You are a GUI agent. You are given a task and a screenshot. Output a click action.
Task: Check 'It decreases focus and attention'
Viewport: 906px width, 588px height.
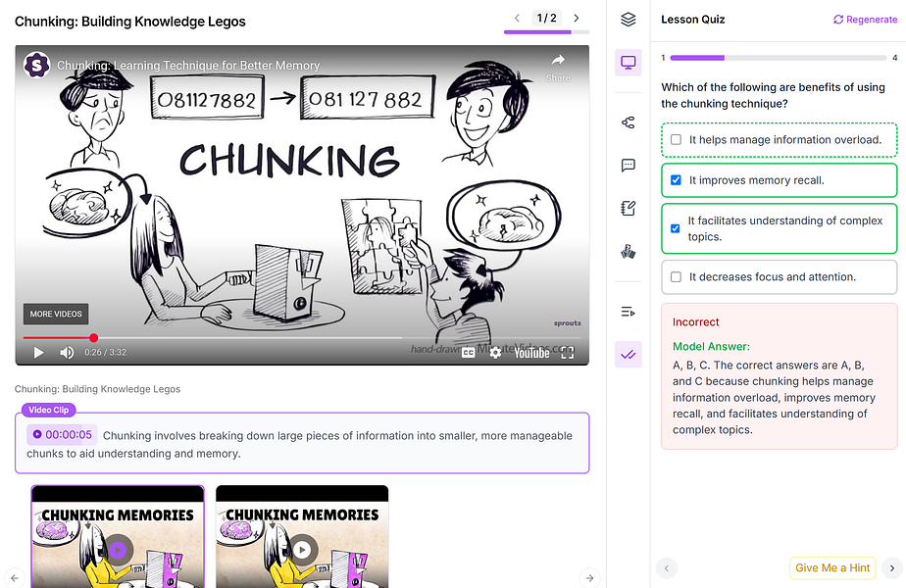pyautogui.click(x=676, y=277)
